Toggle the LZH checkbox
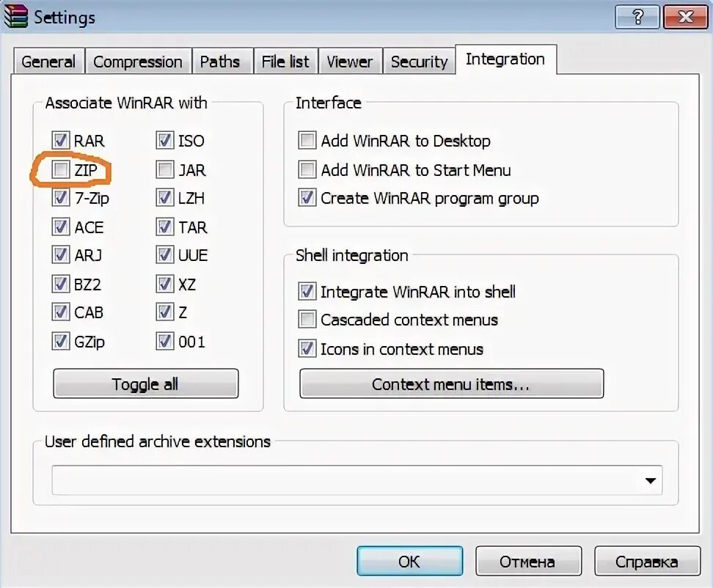This screenshot has height=588, width=713. point(164,198)
